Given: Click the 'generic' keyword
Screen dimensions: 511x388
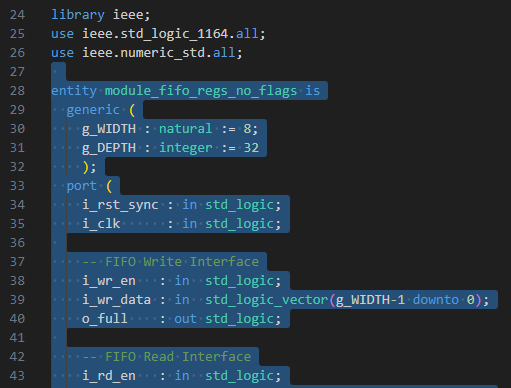Looking at the screenshot, I should [93, 110].
